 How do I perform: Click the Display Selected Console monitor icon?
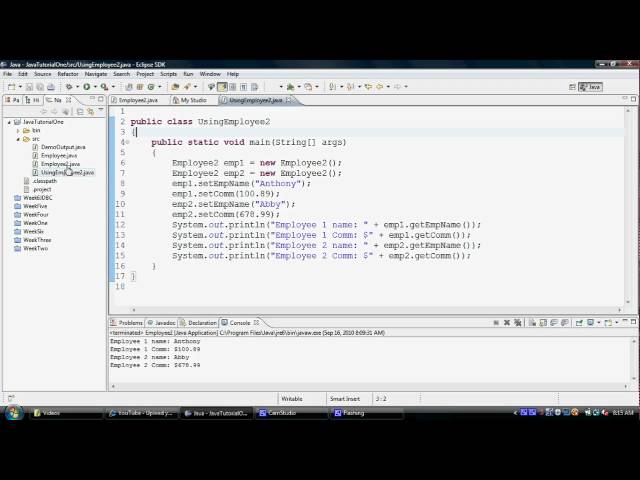[x=590, y=322]
